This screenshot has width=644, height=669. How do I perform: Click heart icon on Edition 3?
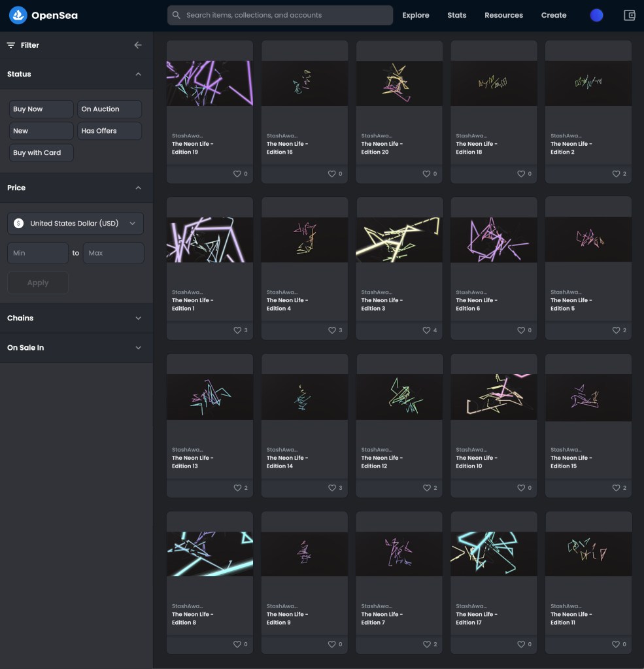coord(426,330)
